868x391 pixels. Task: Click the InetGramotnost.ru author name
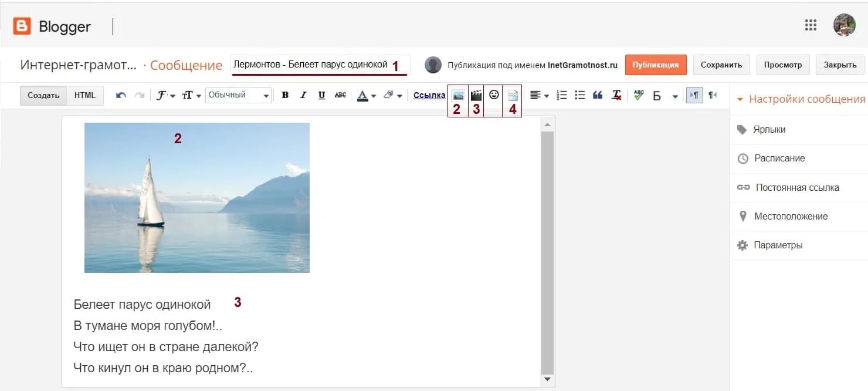point(582,65)
